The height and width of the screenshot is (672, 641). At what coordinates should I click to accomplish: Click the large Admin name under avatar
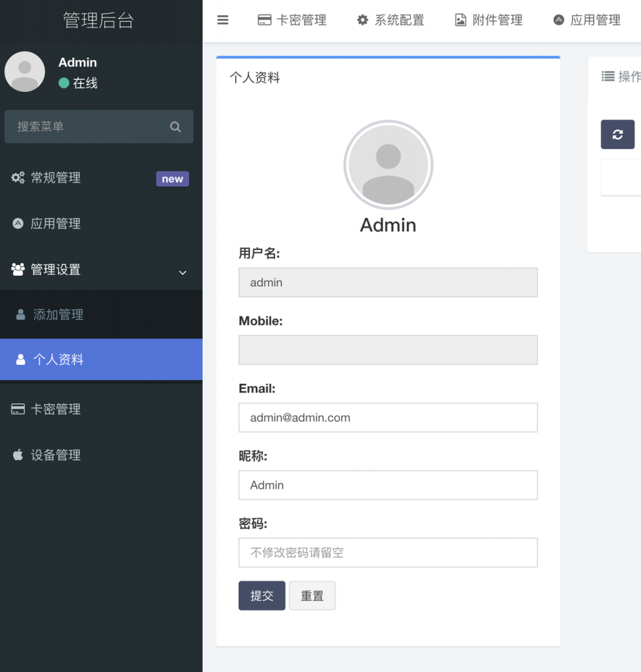388,225
